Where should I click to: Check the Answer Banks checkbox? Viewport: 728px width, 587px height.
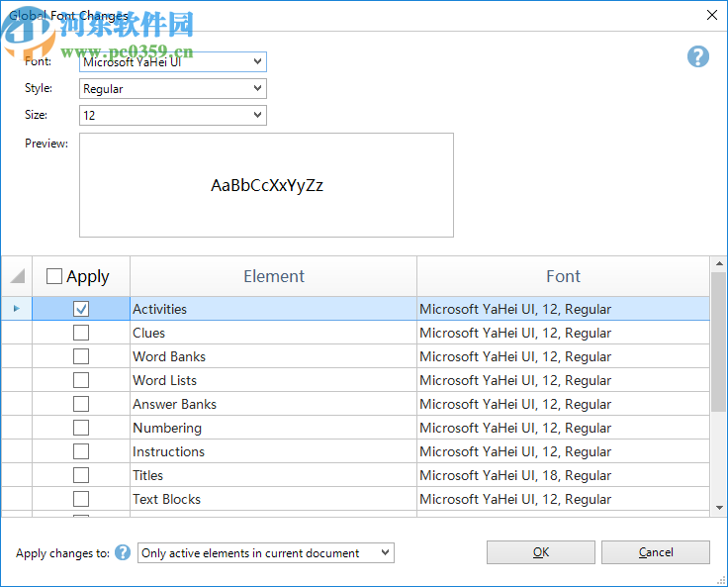click(81, 404)
